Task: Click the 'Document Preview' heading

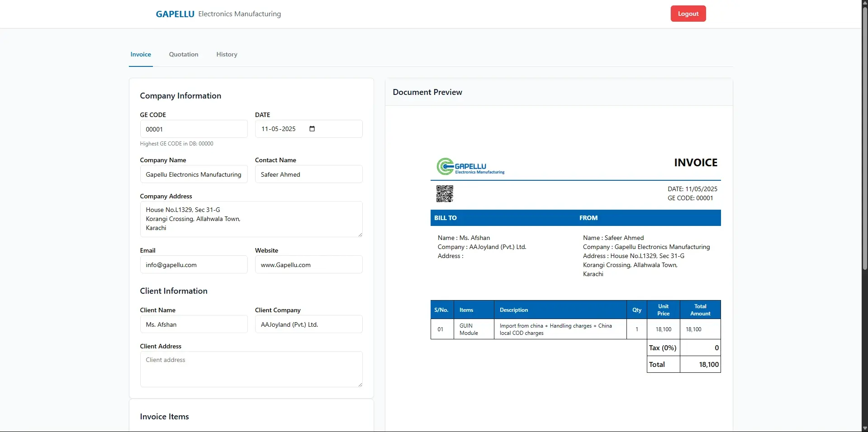Action: pyautogui.click(x=427, y=92)
